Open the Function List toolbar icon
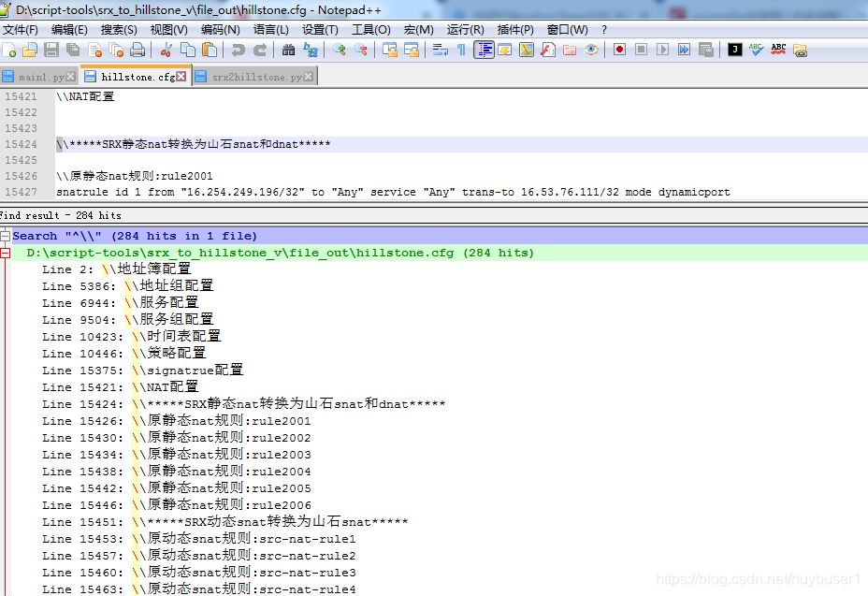This screenshot has width=868, height=596. (x=548, y=51)
